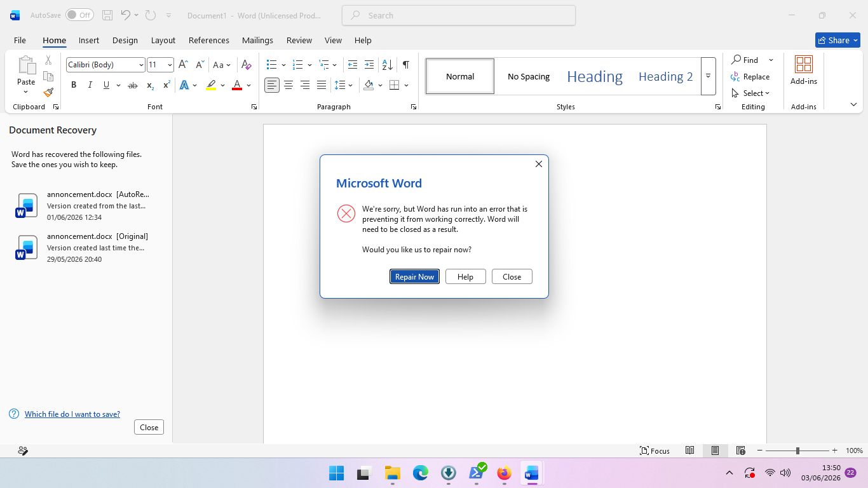Increase font size with Grow Font icon

coord(183,65)
